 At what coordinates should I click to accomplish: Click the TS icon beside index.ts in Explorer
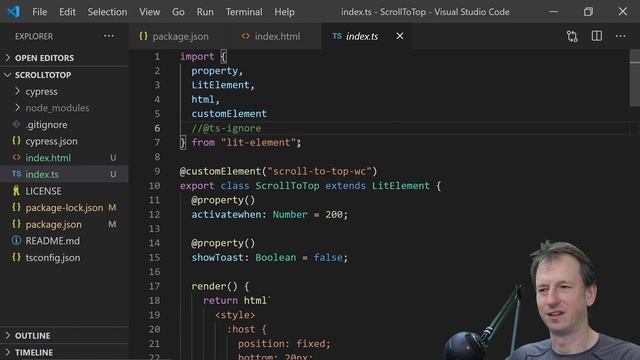[x=16, y=174]
